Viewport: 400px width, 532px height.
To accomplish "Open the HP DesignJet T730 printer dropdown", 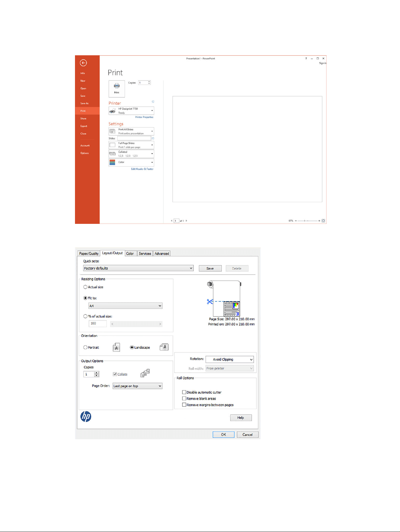I will [x=131, y=111].
